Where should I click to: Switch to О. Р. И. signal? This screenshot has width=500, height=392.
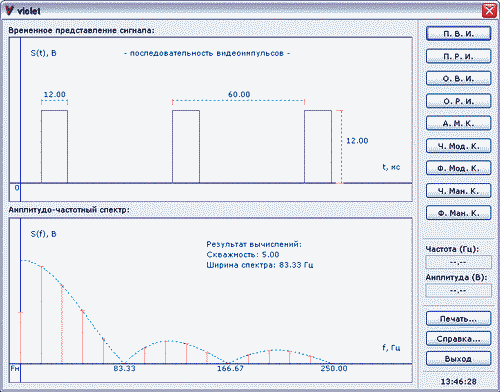(x=458, y=101)
